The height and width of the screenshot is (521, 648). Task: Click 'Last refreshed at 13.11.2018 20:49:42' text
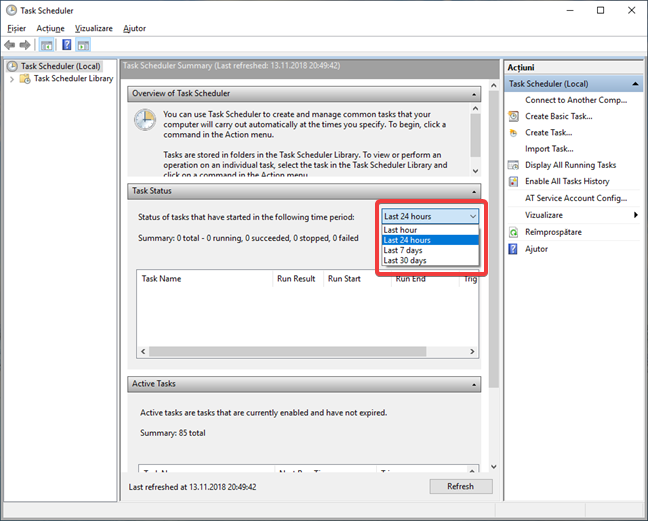(192, 487)
